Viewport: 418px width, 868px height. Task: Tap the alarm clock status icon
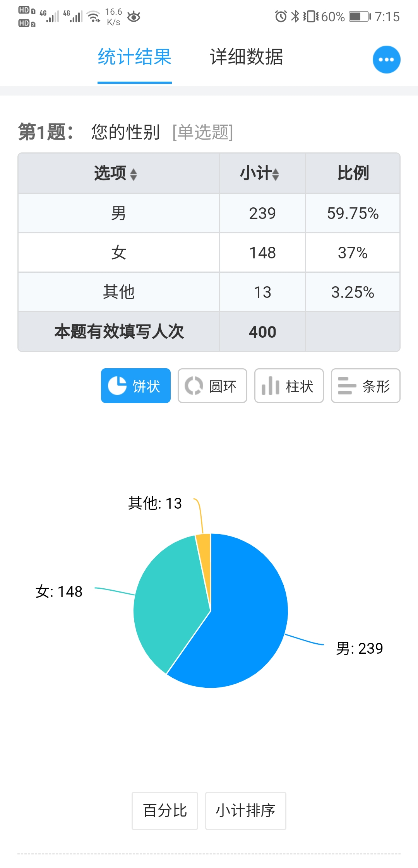pyautogui.click(x=281, y=16)
